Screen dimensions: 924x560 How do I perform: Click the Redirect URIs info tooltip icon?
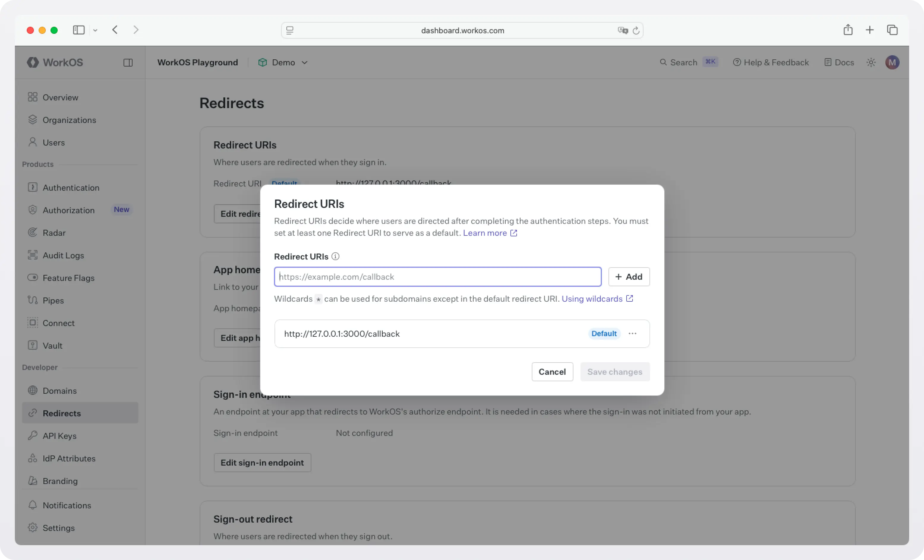pyautogui.click(x=335, y=256)
